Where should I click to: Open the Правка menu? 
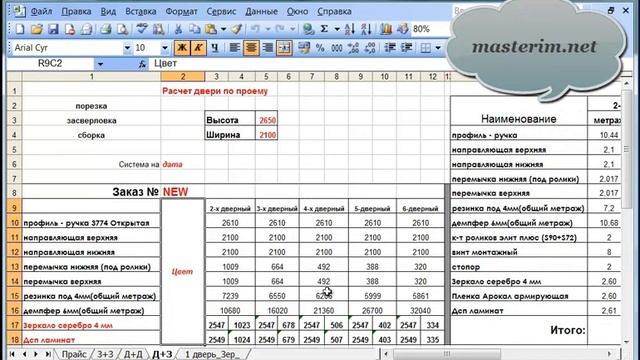(76, 11)
